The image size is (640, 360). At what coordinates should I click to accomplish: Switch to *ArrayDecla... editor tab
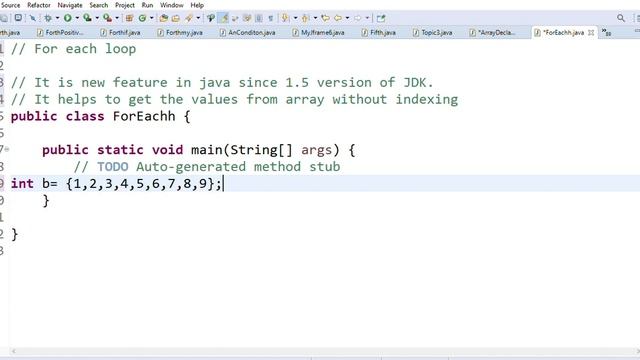(492, 33)
